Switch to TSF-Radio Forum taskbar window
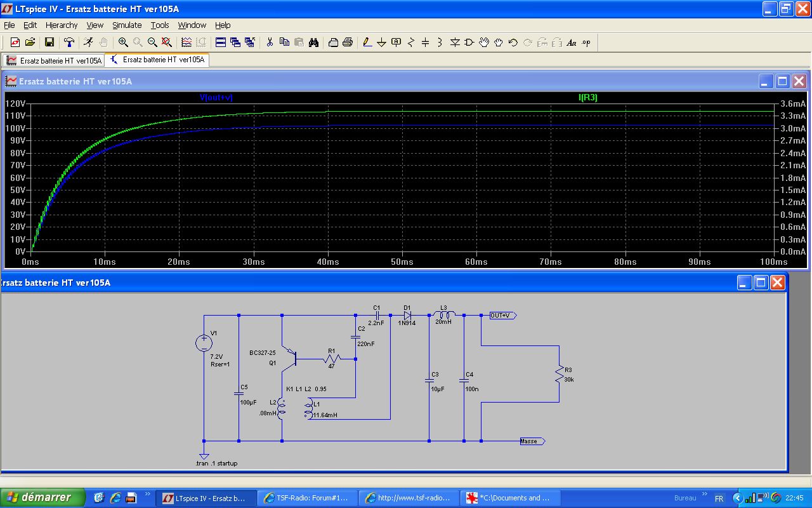Image resolution: width=812 pixels, height=508 pixels. click(x=308, y=498)
